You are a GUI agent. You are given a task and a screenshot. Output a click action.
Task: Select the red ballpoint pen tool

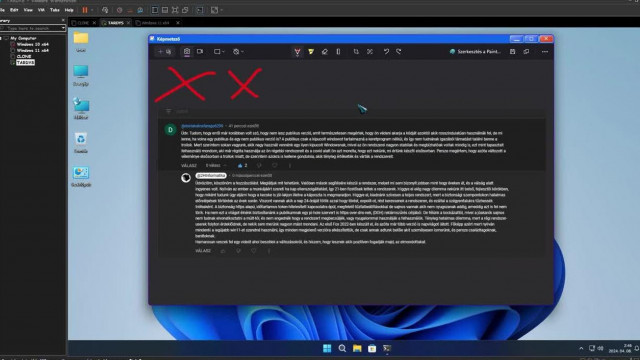coord(297,52)
